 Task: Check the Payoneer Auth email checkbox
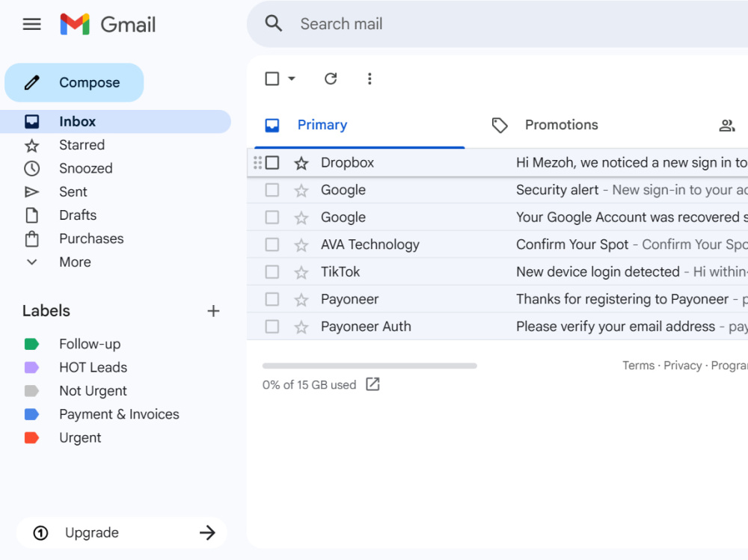(x=272, y=326)
